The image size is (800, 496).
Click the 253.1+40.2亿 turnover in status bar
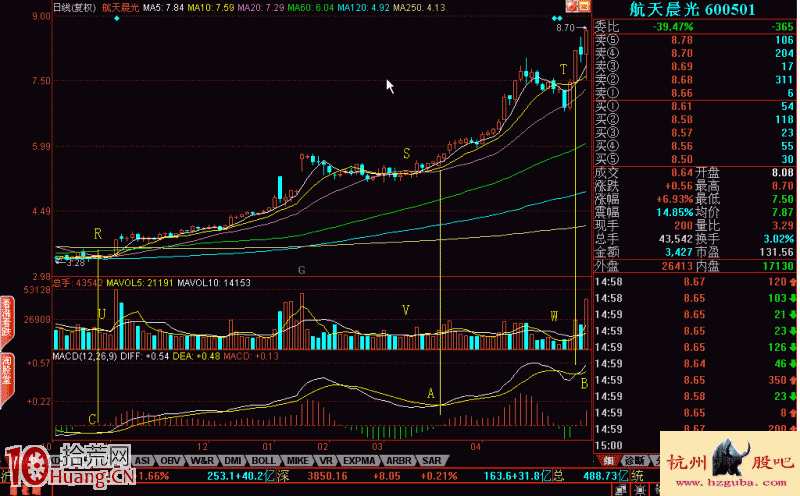[x=240, y=476]
